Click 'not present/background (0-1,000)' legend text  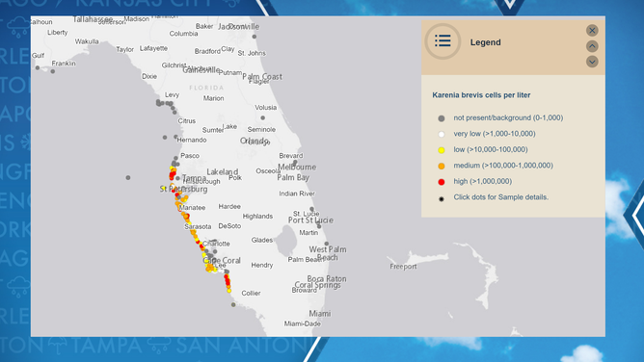pyautogui.click(x=508, y=117)
